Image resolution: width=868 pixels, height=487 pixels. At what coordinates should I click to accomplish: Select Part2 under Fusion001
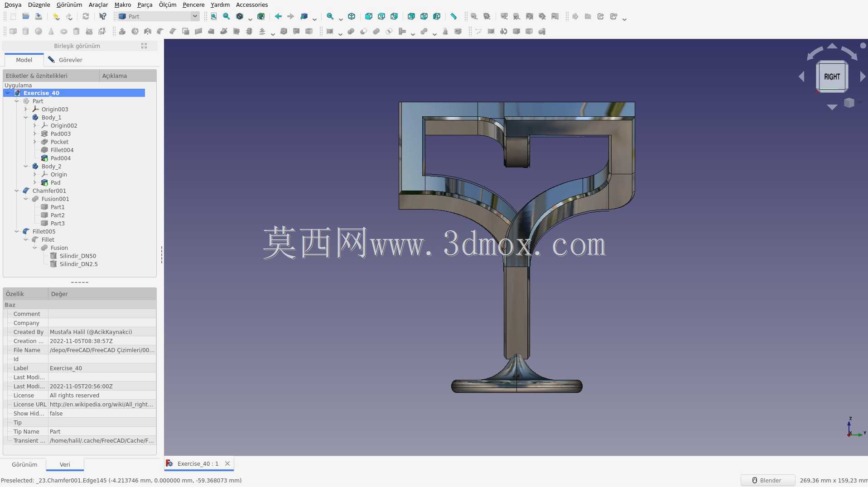pyautogui.click(x=57, y=215)
